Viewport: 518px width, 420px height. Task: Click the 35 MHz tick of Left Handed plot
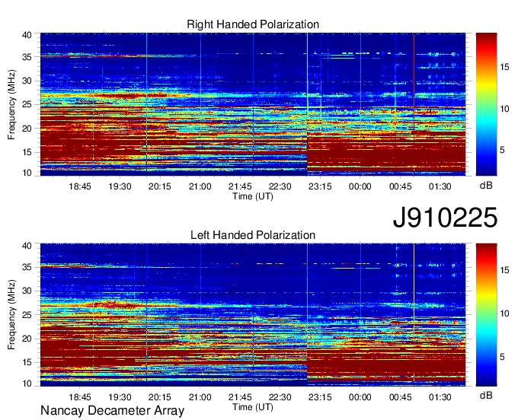pos(27,267)
